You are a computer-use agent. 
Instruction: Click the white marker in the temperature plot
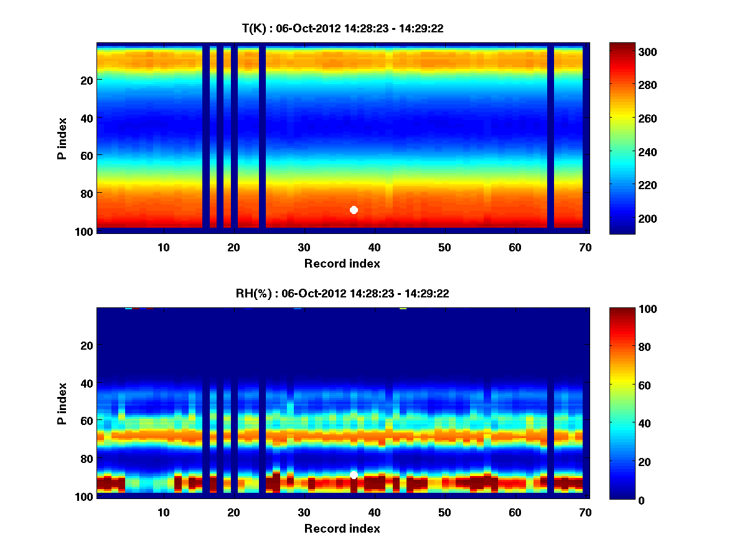354,210
